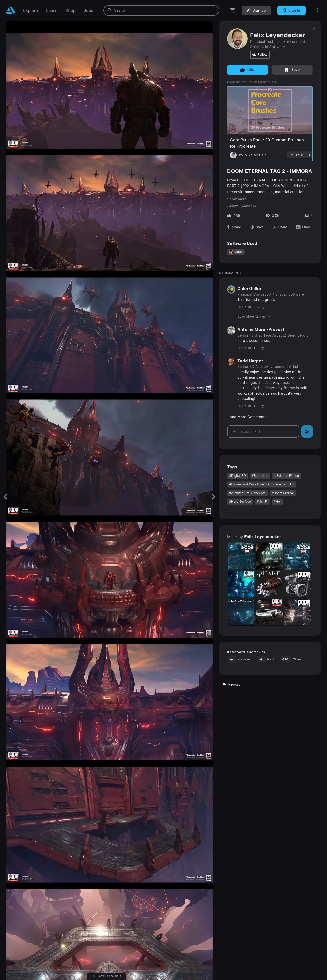The width and height of the screenshot is (327, 980).
Task: Click Colin Geller's name link
Action: click(249, 289)
